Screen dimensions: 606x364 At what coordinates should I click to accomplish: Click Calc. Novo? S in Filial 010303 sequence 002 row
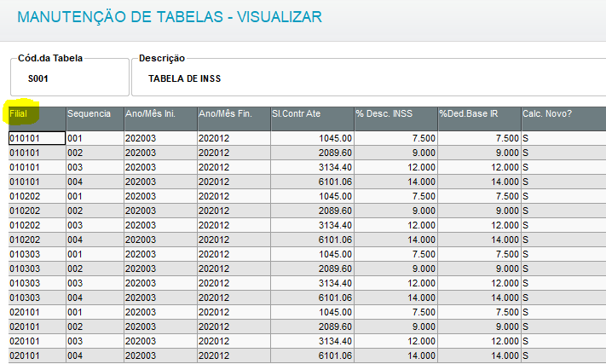click(x=564, y=269)
